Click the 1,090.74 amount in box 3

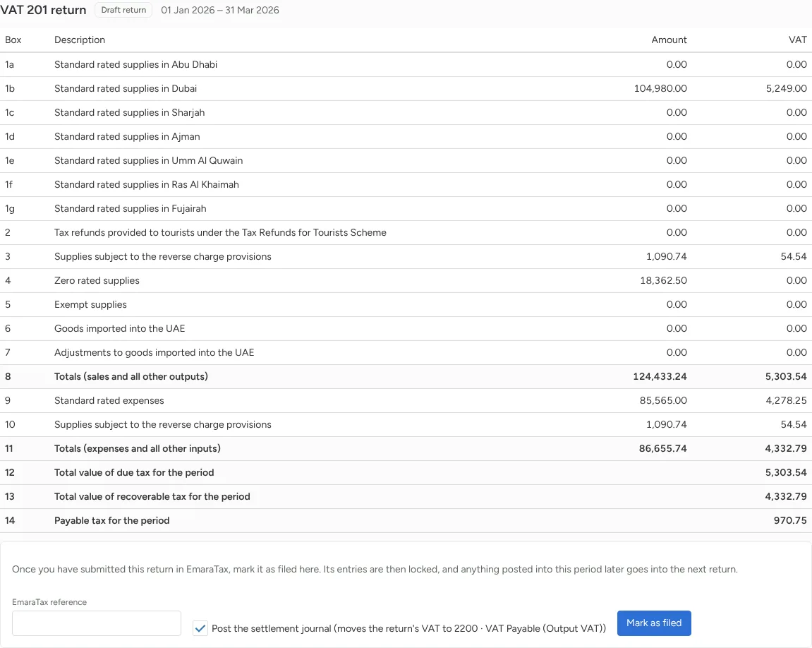pos(667,256)
